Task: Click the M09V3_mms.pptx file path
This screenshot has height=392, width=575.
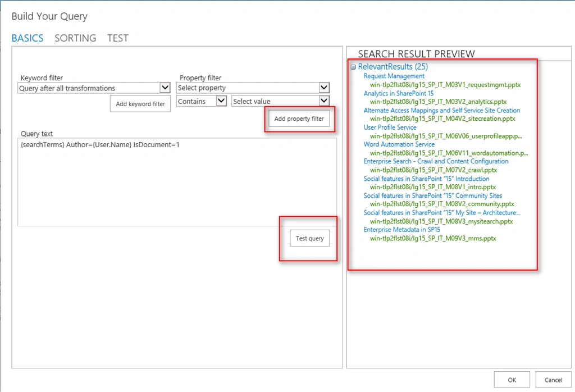Action: pos(433,238)
